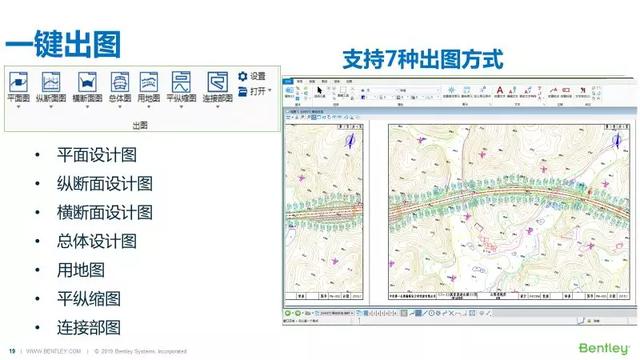
Task: Expand the arrow under 连接部图
Action: click(218, 107)
